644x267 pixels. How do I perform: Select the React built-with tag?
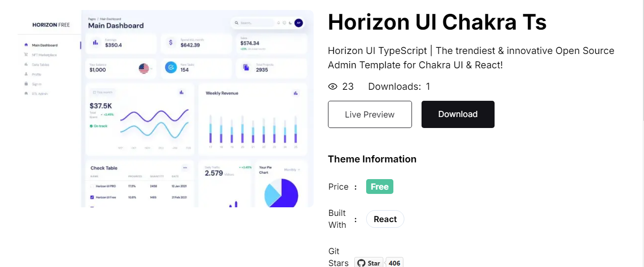coord(385,219)
